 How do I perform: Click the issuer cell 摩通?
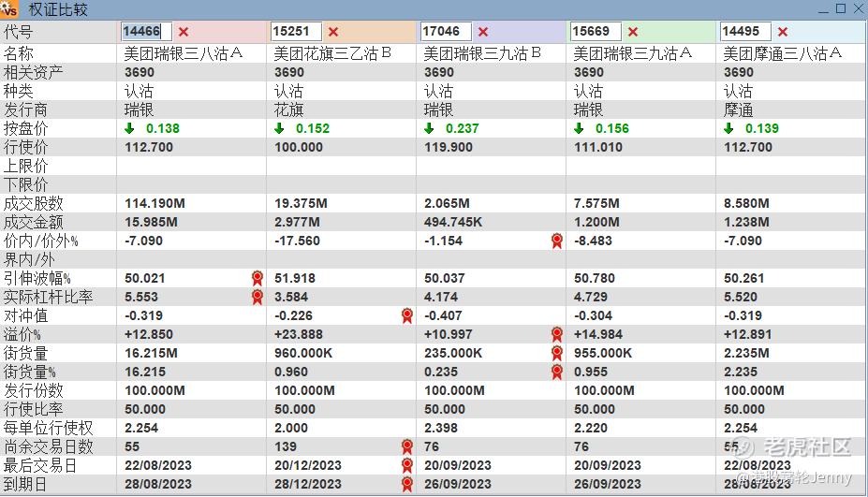tap(738, 110)
